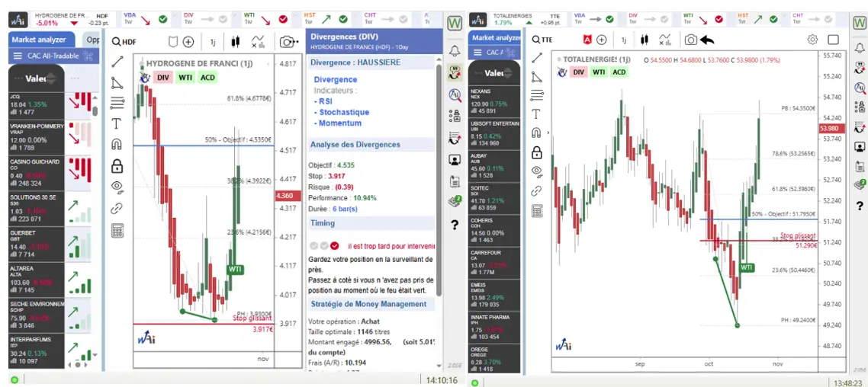Select CARREFOUR in the right stock list
868x387 pixels.
494,263
